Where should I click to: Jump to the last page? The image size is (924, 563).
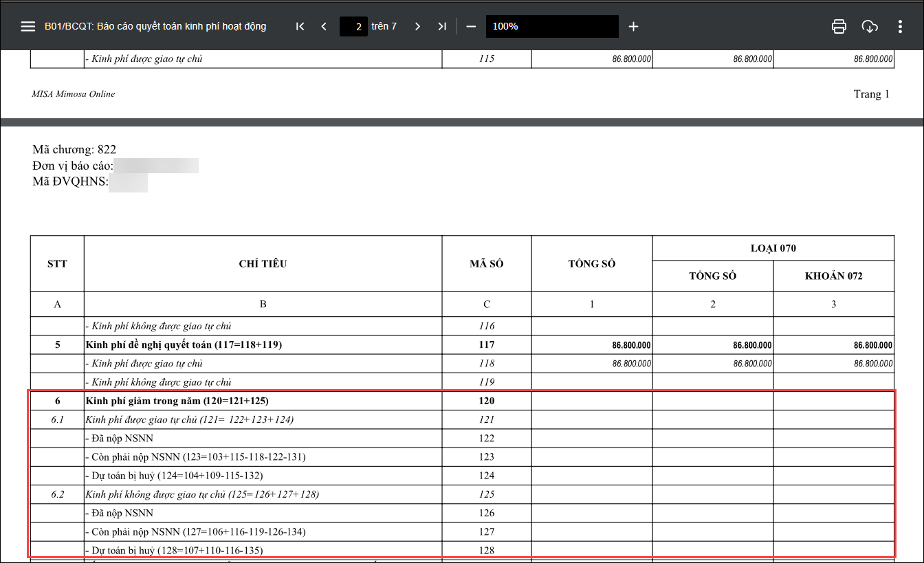coord(442,26)
